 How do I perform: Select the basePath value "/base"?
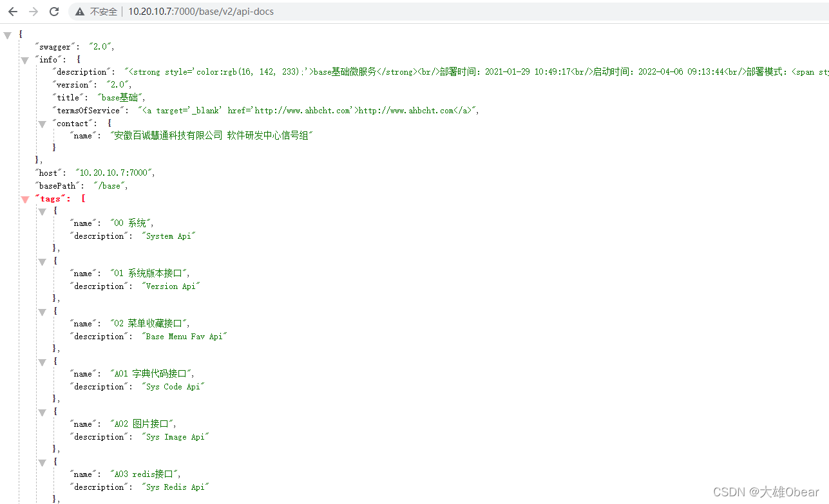111,185
